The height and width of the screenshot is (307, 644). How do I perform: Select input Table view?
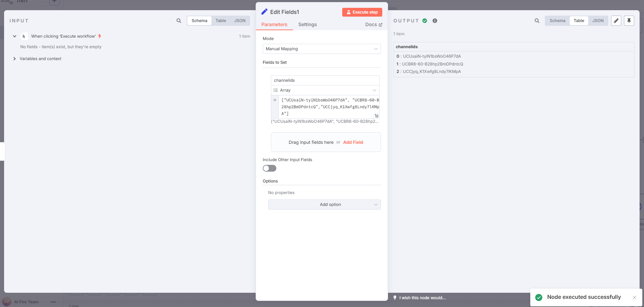coord(221,21)
